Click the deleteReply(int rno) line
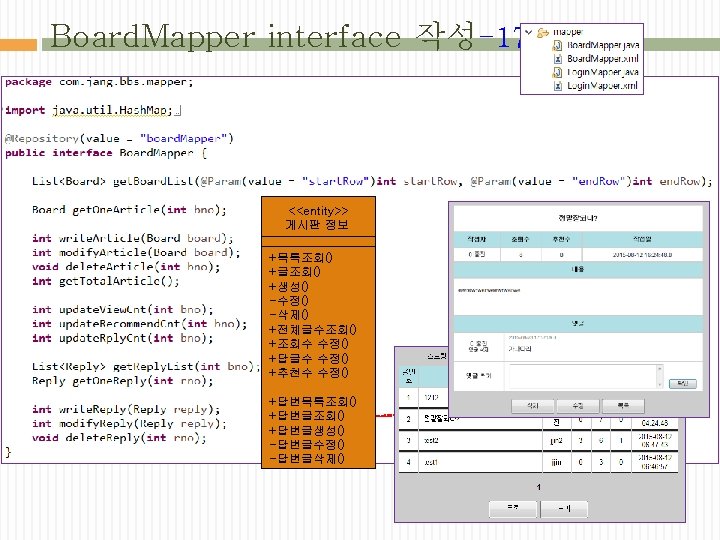The image size is (720, 540). tap(119, 438)
